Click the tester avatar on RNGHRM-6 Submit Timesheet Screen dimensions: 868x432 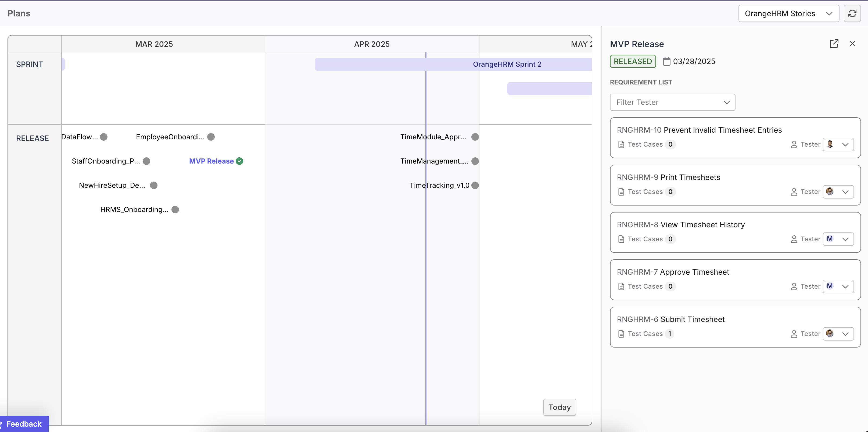[x=830, y=334]
